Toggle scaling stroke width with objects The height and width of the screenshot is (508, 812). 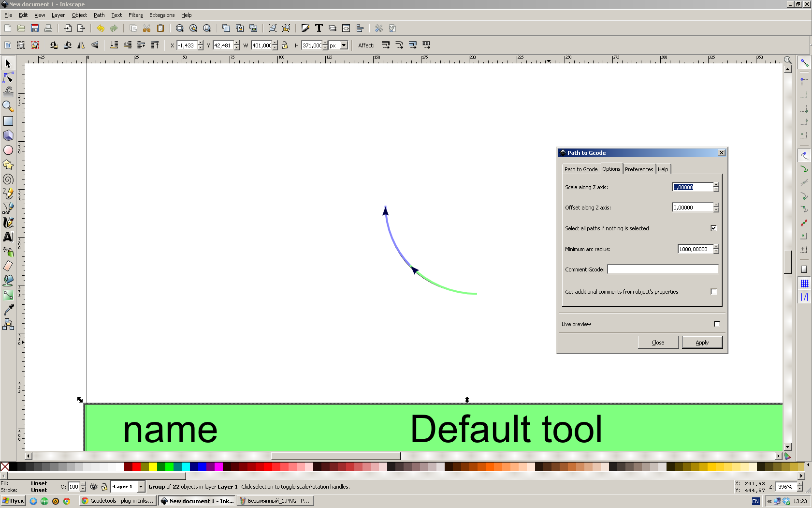386,45
